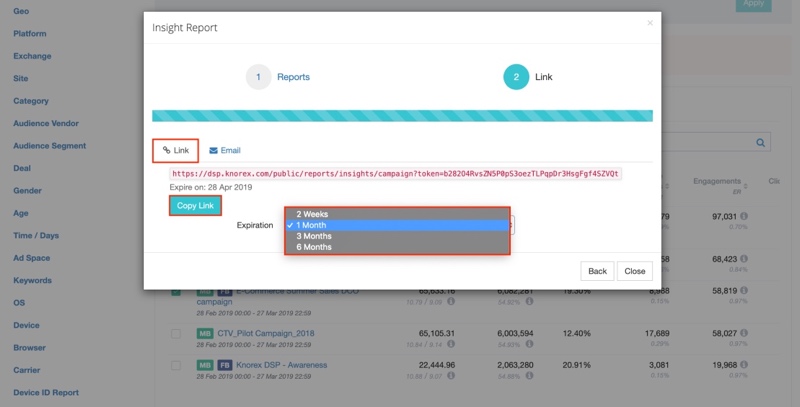
Task: Click the Back button
Action: point(597,271)
